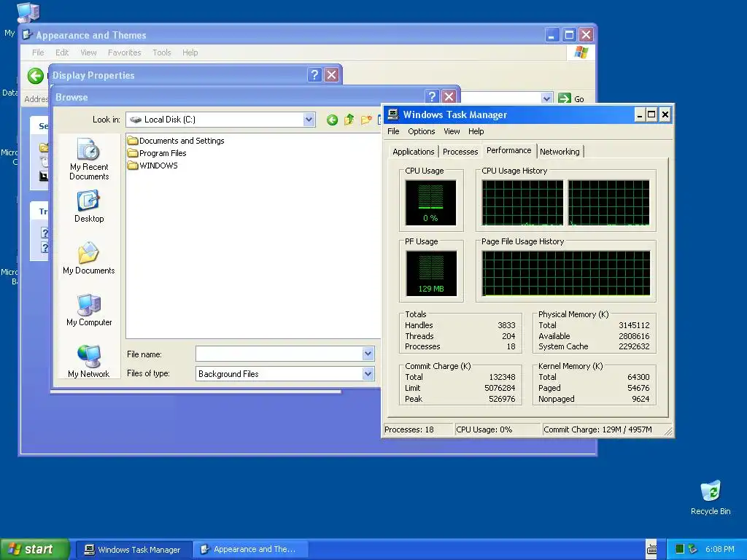
Task: Open the Help menu in Appearance and Themes
Action: pos(190,52)
